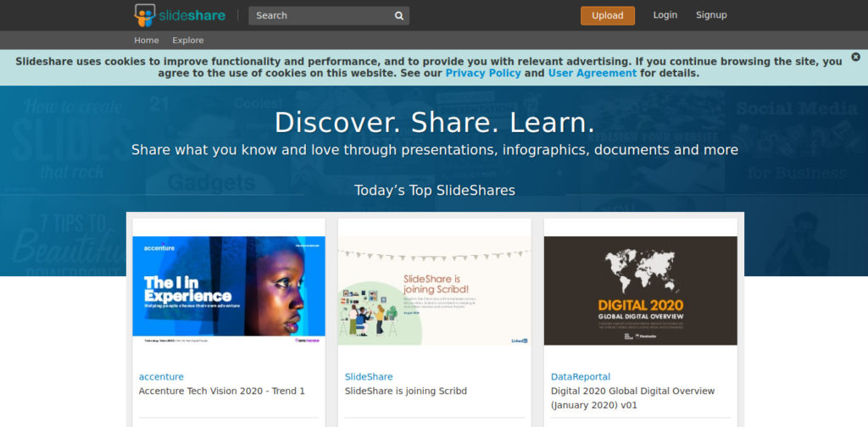The height and width of the screenshot is (427, 868).
Task: Open the Privacy Policy link
Action: tap(483, 73)
